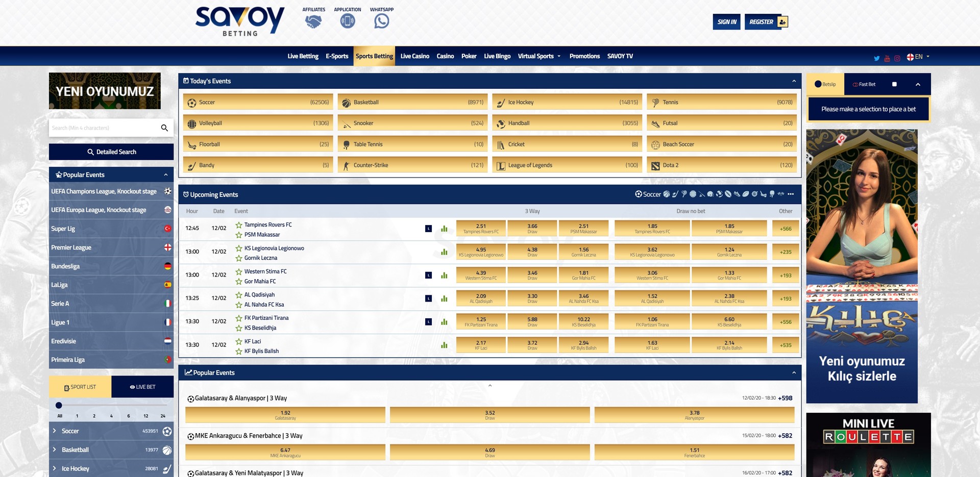Open Savoy's Twitter page icon
The width and height of the screenshot is (980, 477).
876,58
